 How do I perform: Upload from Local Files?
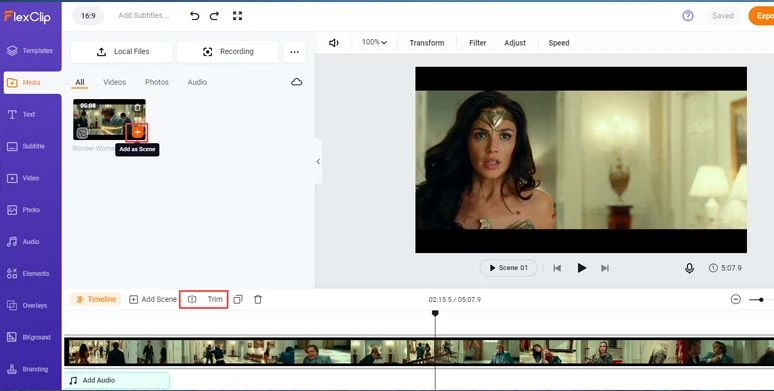click(121, 52)
